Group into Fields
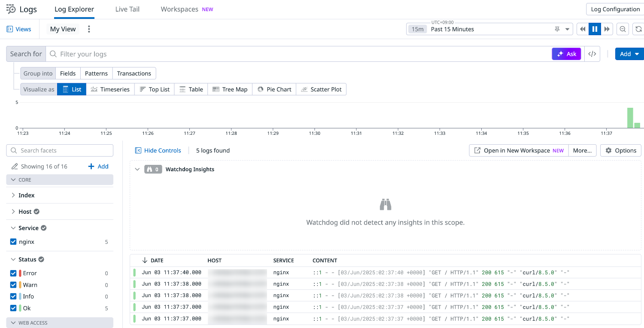This screenshot has width=644, height=328. click(x=68, y=73)
